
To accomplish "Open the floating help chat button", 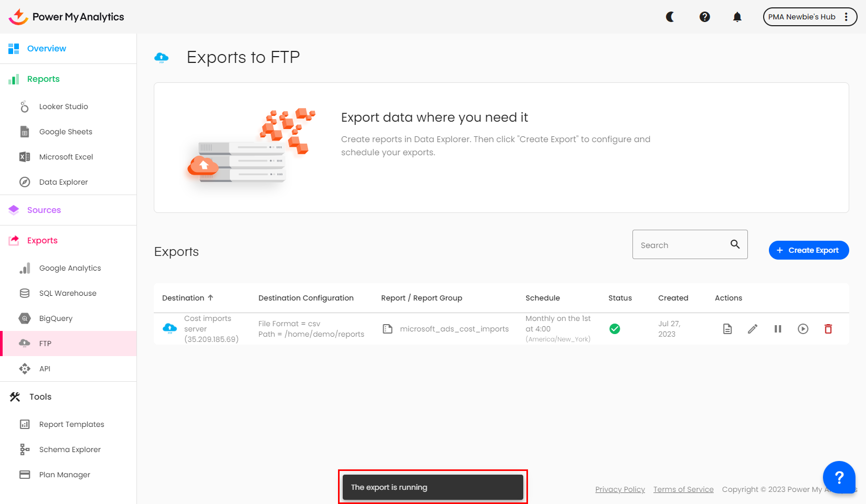I will [839, 477].
